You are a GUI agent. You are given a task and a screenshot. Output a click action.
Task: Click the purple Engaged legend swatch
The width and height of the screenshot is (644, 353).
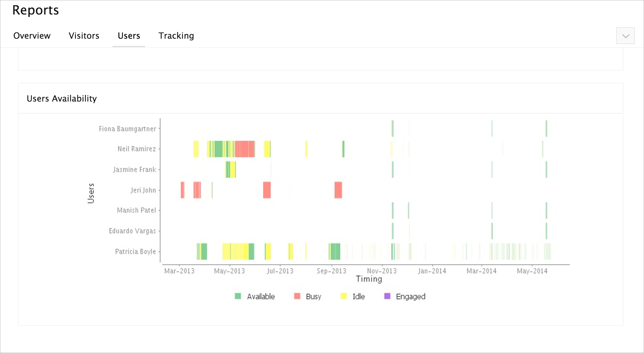[x=387, y=296]
